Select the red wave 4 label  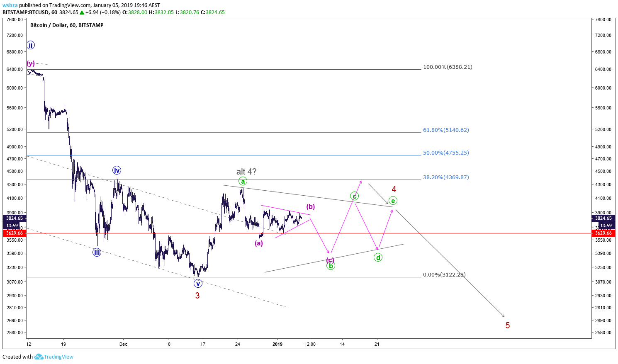[x=394, y=189]
